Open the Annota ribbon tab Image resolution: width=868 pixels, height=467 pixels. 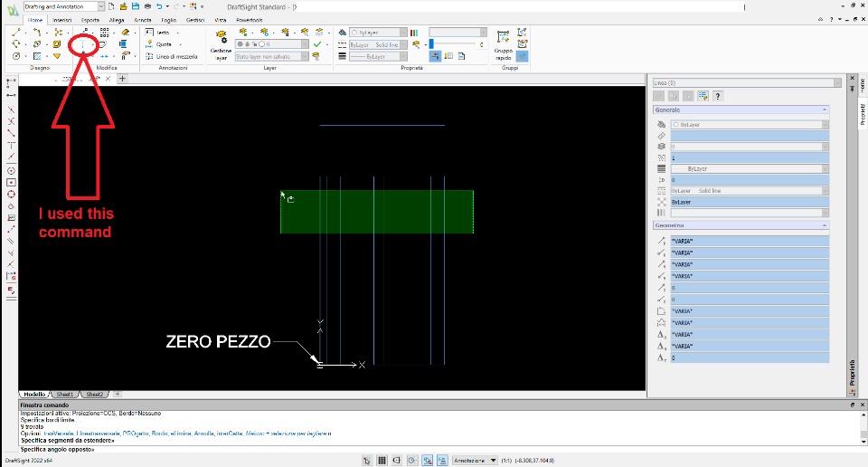[142, 20]
